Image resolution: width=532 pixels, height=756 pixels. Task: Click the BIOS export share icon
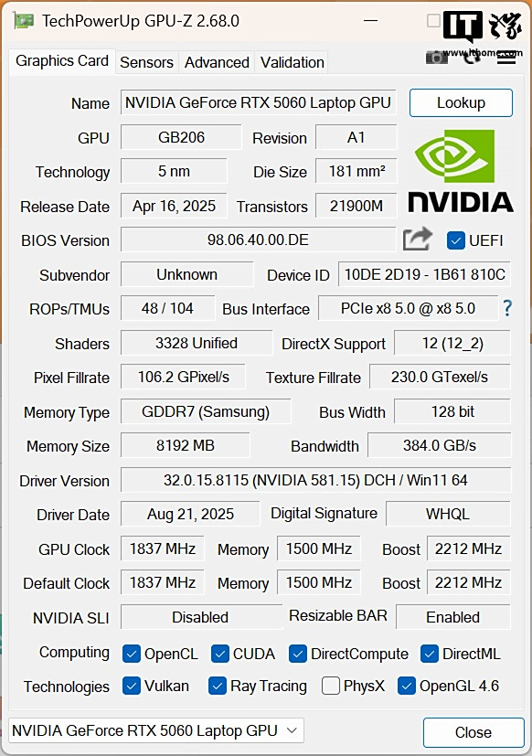pos(417,240)
